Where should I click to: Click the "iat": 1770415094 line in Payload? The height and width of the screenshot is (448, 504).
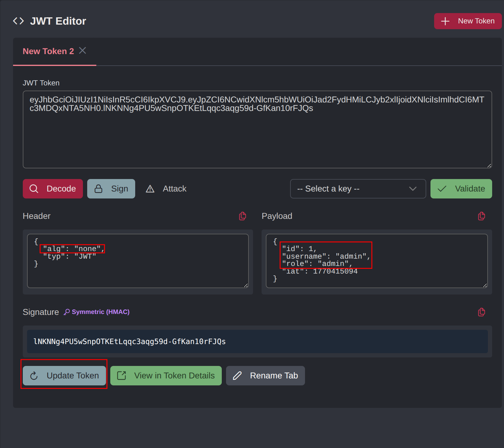click(320, 271)
